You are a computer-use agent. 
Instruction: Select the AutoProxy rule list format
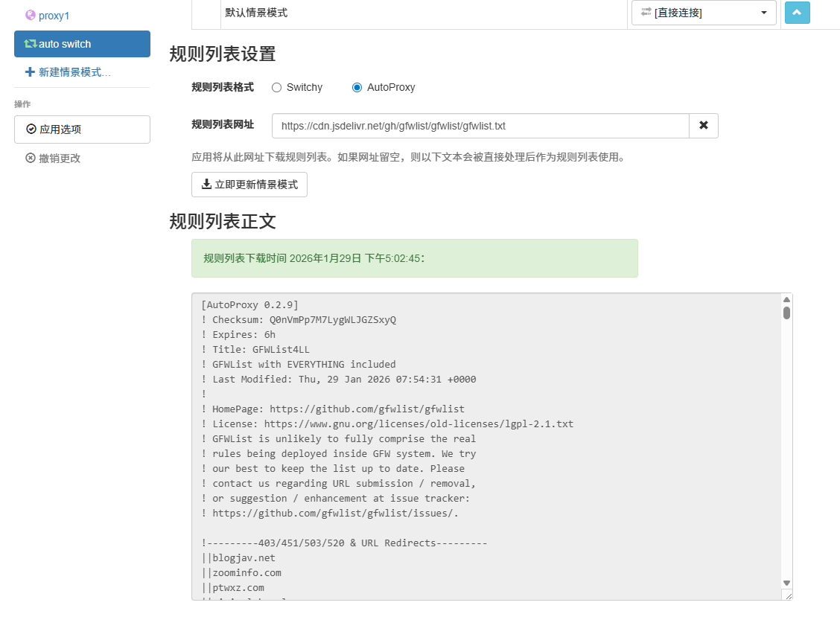pyautogui.click(x=357, y=87)
